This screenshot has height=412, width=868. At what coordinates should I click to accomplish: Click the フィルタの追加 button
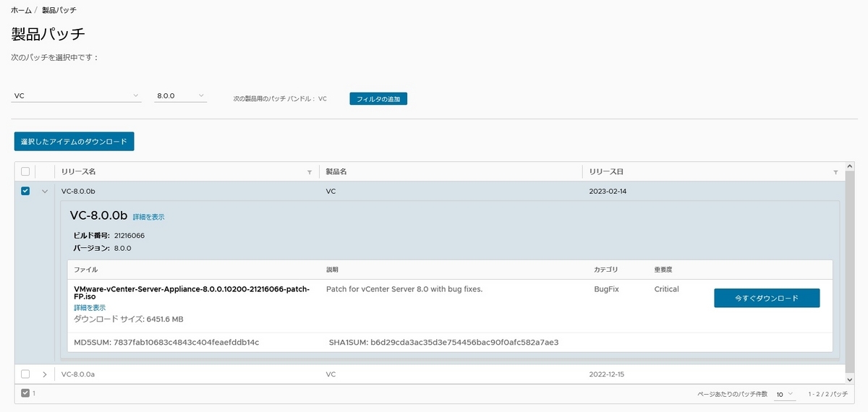[378, 98]
